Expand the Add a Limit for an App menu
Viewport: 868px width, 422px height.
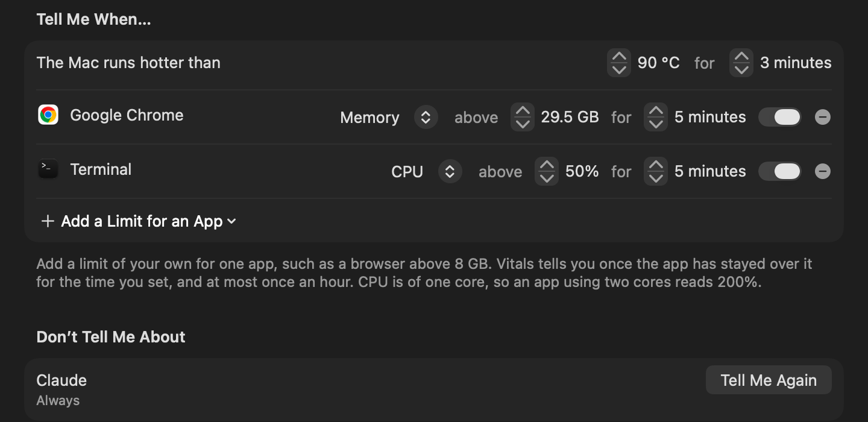138,221
